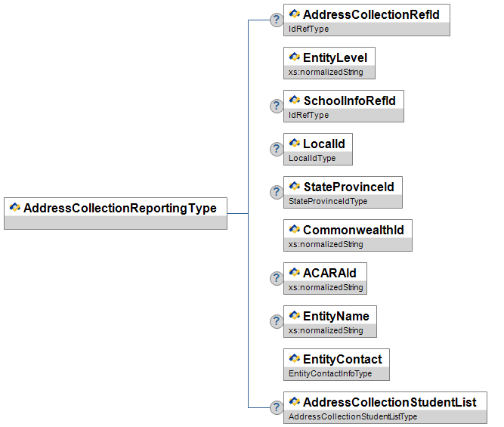Click the CommonwealthId element icon

coord(294,230)
